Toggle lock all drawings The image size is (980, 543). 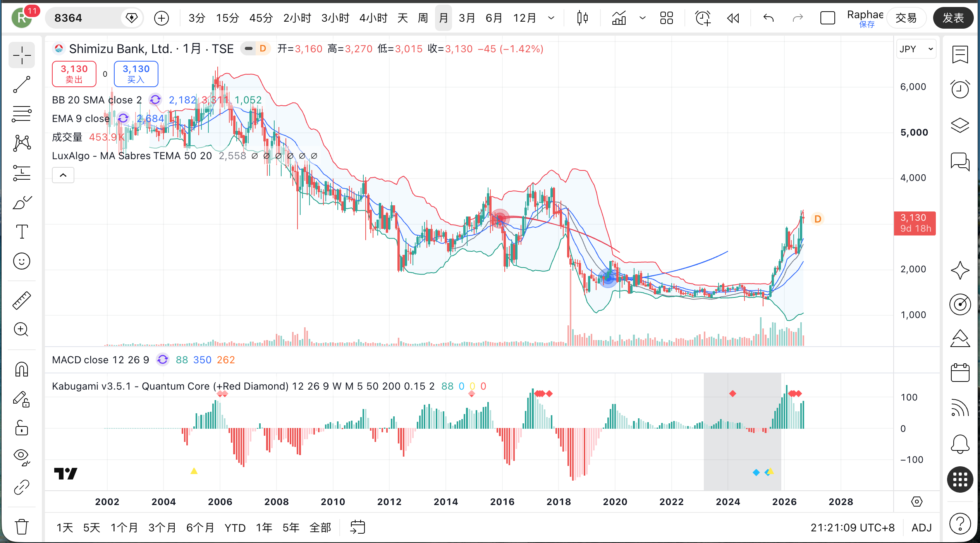[22, 428]
